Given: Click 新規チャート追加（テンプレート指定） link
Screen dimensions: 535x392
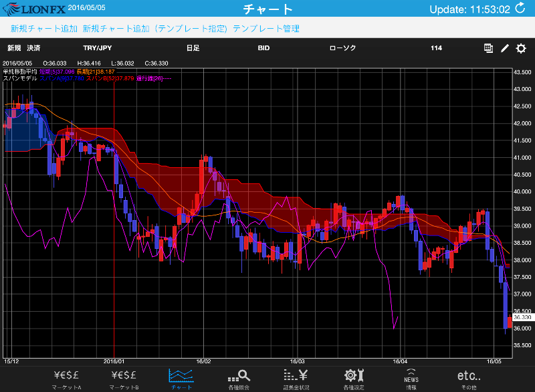Looking at the screenshot, I should point(154,29).
